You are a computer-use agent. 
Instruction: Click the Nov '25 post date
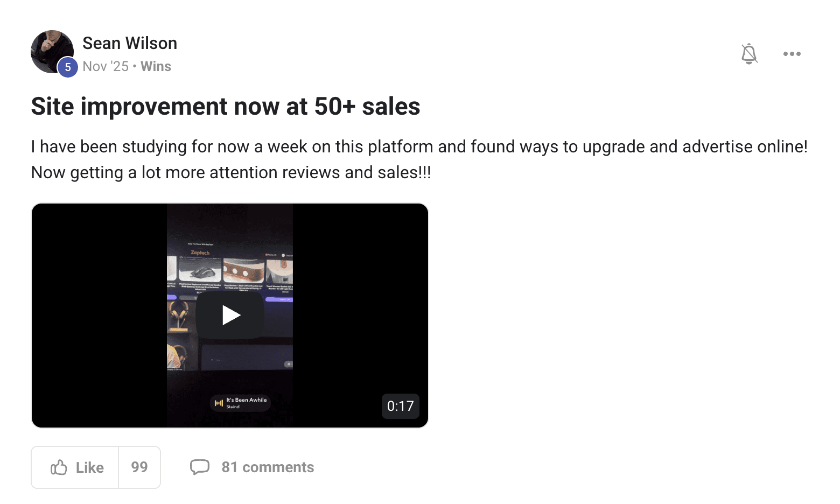(x=106, y=66)
